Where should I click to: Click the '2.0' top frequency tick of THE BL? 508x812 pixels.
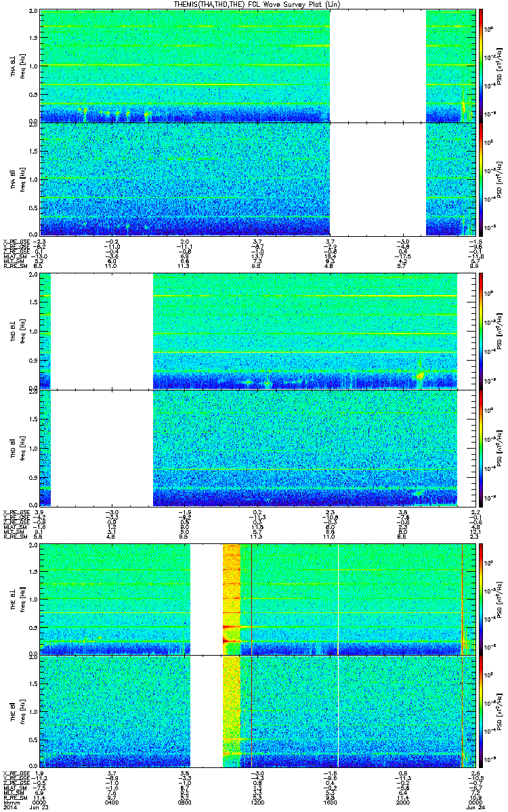coord(34,545)
